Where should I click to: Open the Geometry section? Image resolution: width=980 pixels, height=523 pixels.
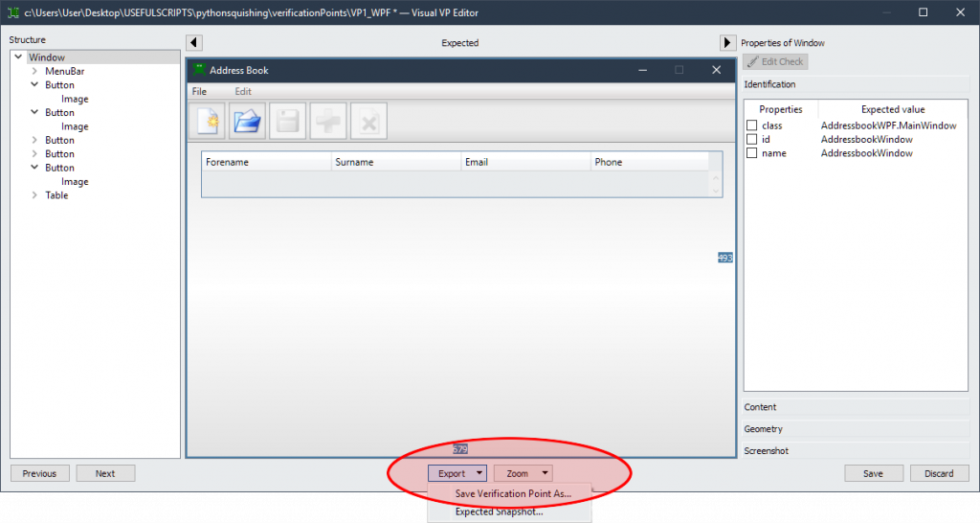point(857,429)
